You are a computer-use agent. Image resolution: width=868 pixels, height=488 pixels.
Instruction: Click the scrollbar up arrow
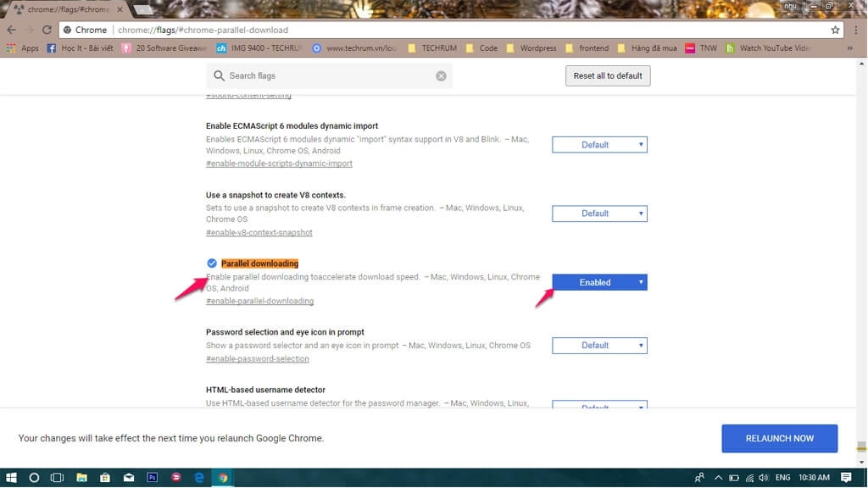click(x=861, y=64)
